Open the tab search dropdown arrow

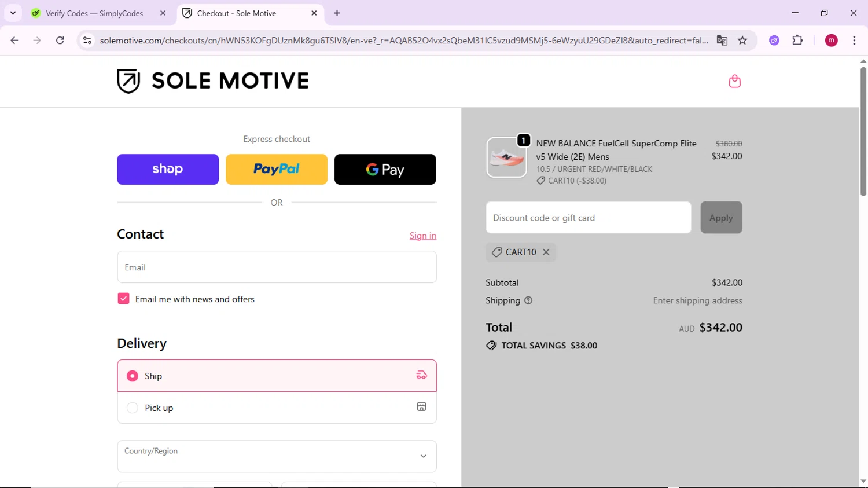13,13
